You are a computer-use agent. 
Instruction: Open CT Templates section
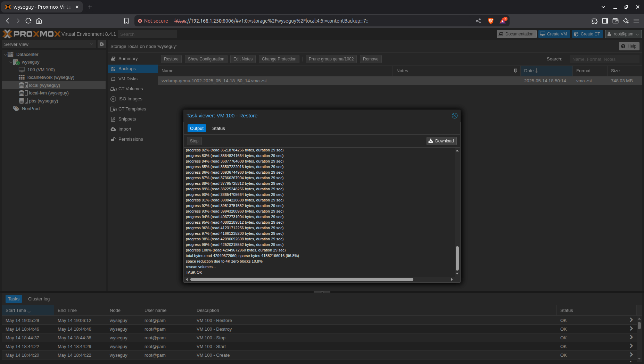[x=133, y=109]
